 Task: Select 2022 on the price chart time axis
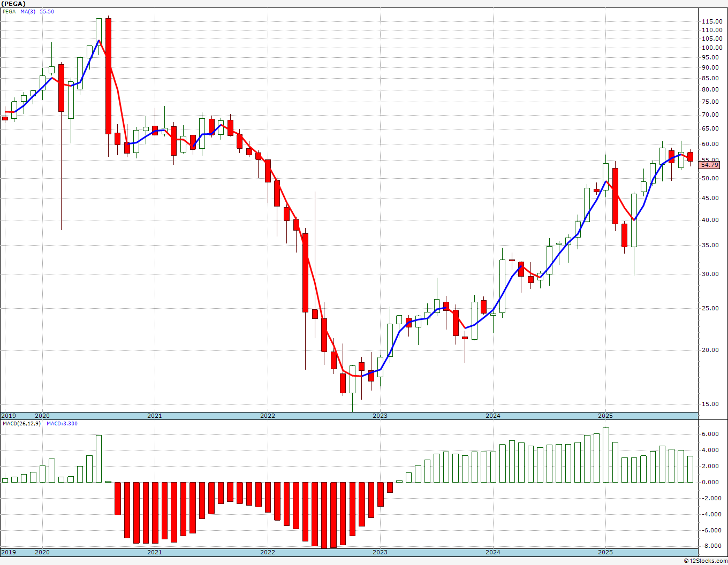coord(268,416)
